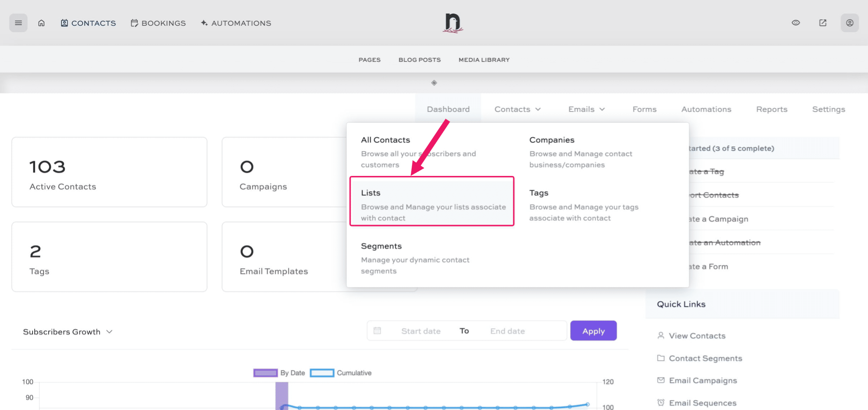Viewport: 868px width, 410px height.
Task: Expand the Emails dropdown menu
Action: tap(587, 109)
